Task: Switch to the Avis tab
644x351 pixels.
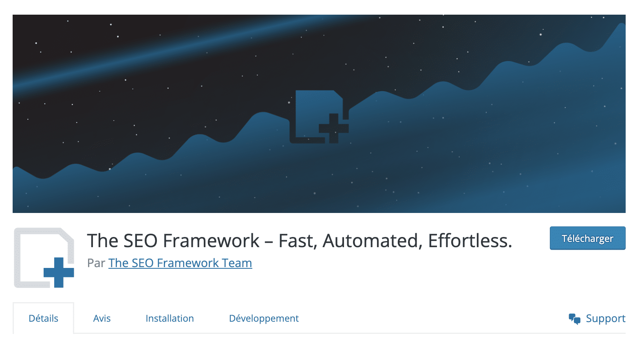Action: pyautogui.click(x=102, y=318)
